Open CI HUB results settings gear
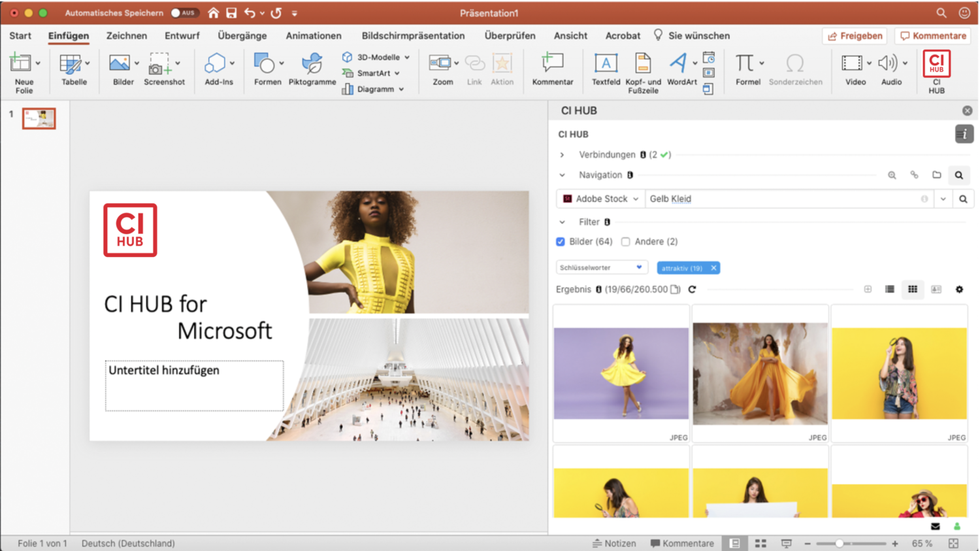The height and width of the screenshot is (551, 980). click(959, 289)
